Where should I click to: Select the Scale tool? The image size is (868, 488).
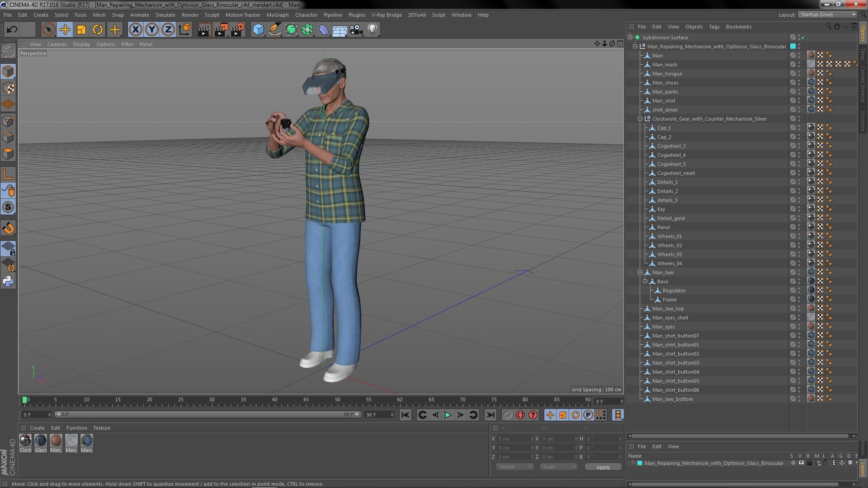coord(81,30)
